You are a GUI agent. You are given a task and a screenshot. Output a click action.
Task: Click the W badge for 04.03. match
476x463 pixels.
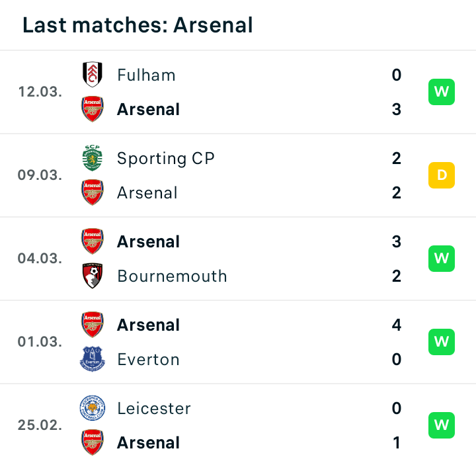tap(442, 258)
